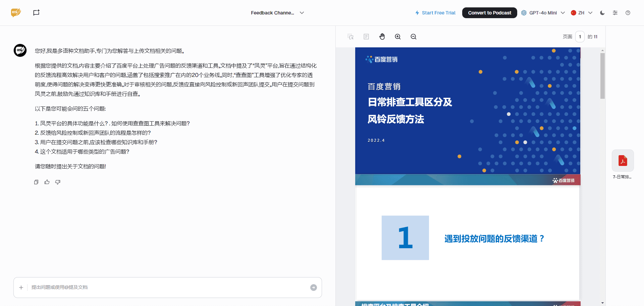This screenshot has height=306, width=644.
Task: Click the plus attach icon in the input box
Action: [x=21, y=288]
